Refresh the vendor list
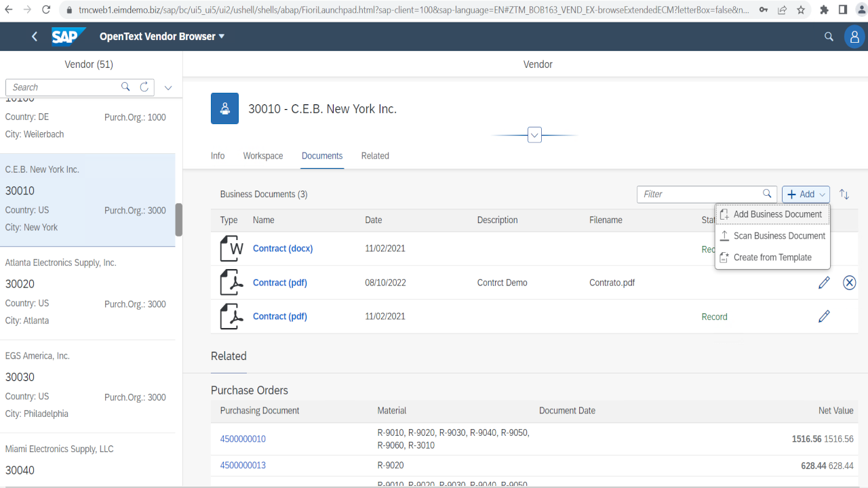 [x=144, y=87]
